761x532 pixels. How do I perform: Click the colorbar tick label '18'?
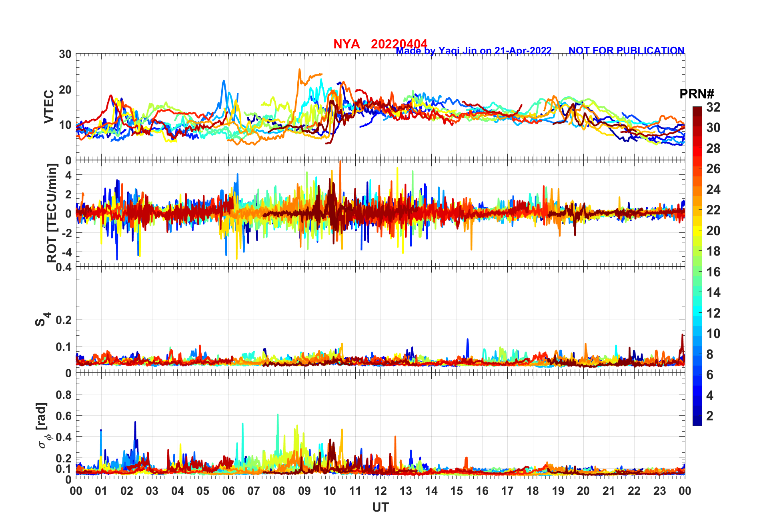pos(713,251)
